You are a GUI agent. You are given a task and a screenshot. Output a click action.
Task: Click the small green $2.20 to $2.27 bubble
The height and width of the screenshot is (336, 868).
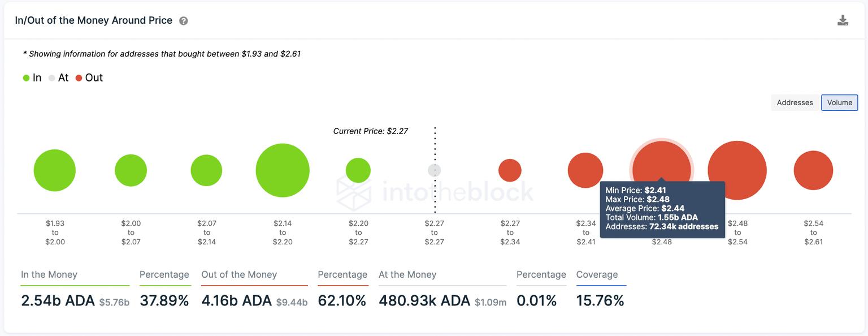[x=358, y=170]
